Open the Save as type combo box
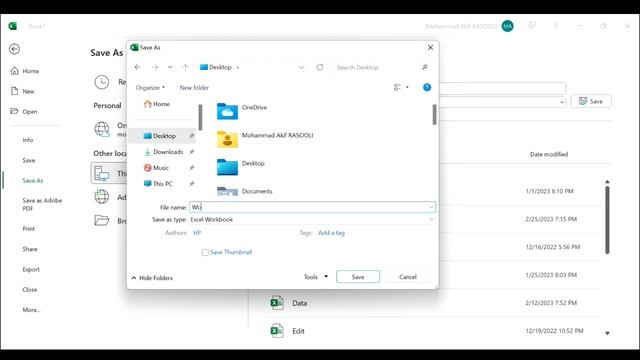Viewport: 640px width, 360px height. [312, 220]
